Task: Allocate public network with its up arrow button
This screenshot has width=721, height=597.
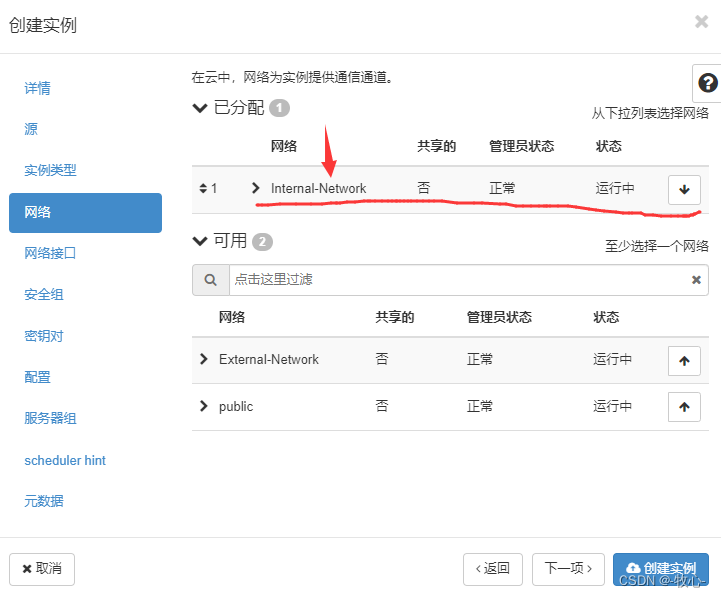Action: 684,407
